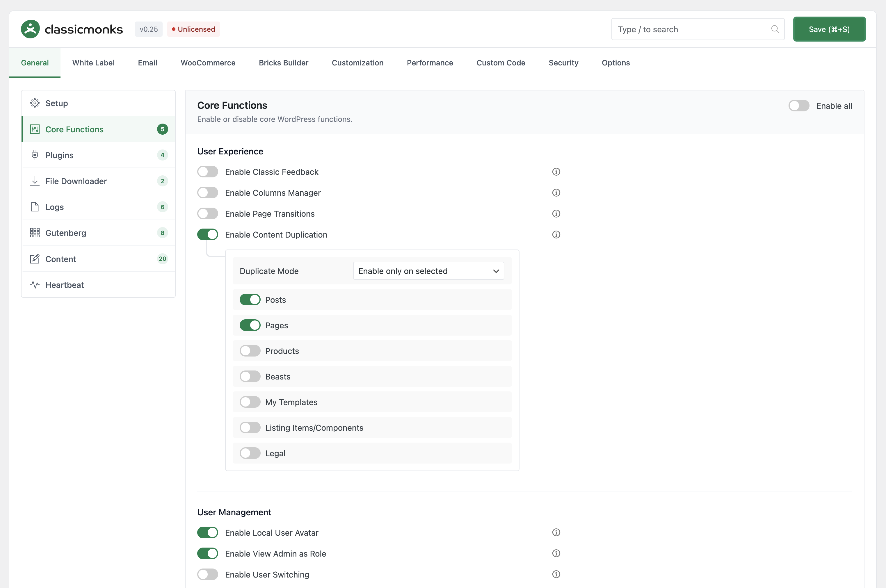
Task: Enable duplication for Listing Items/Components
Action: coord(250,427)
